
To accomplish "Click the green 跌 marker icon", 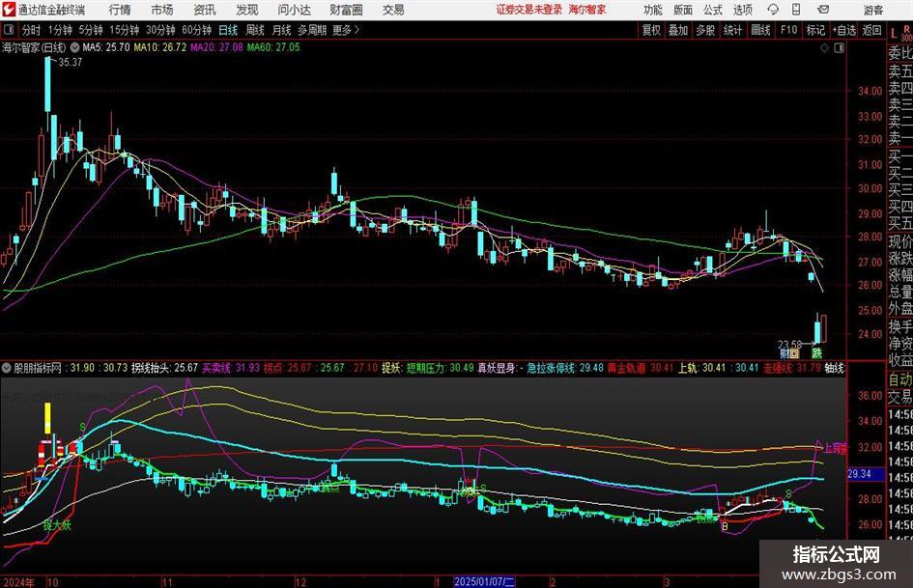I will point(817,352).
